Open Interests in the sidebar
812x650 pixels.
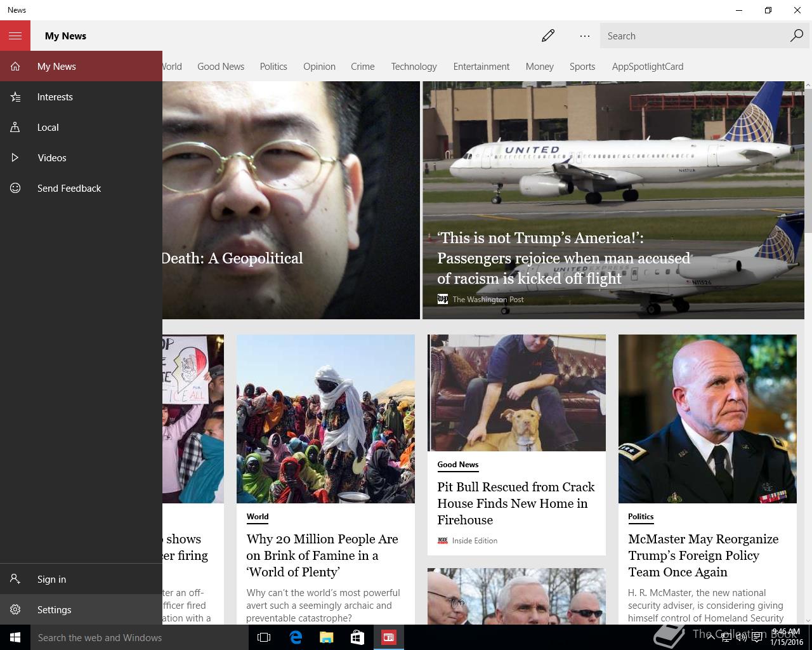[x=81, y=96]
